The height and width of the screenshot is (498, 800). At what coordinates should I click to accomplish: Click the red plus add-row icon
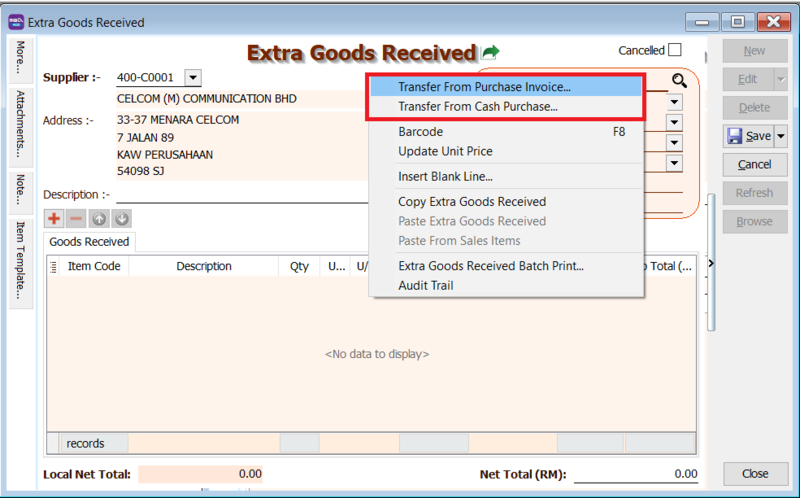pos(54,218)
